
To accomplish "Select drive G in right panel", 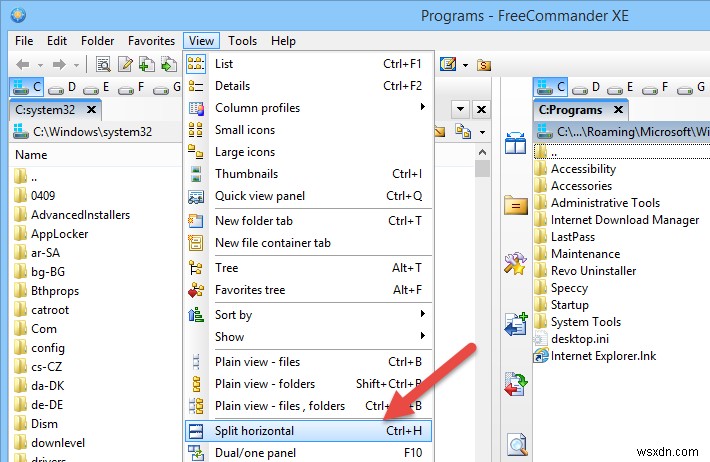I will coord(691,87).
